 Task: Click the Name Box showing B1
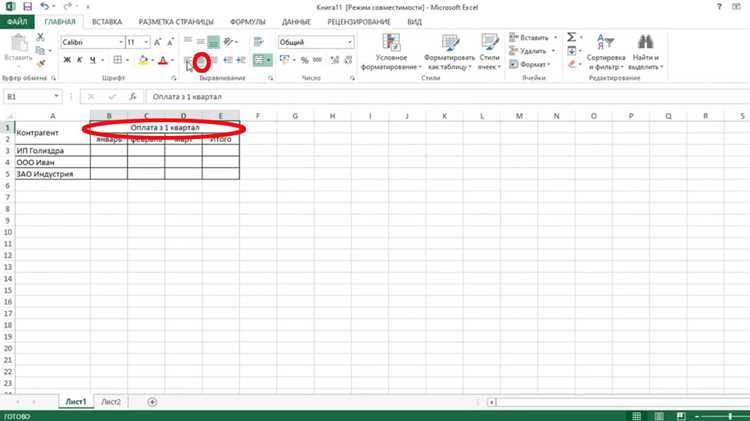(32, 97)
